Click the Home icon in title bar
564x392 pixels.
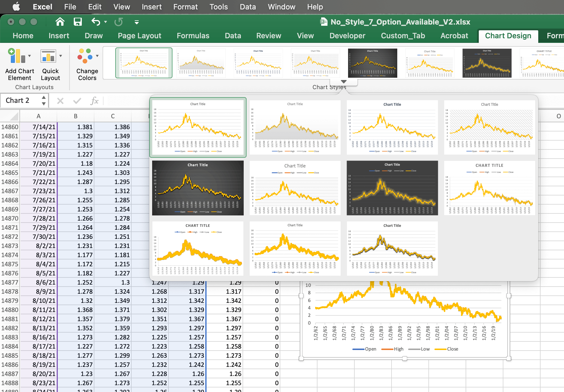[x=60, y=22]
